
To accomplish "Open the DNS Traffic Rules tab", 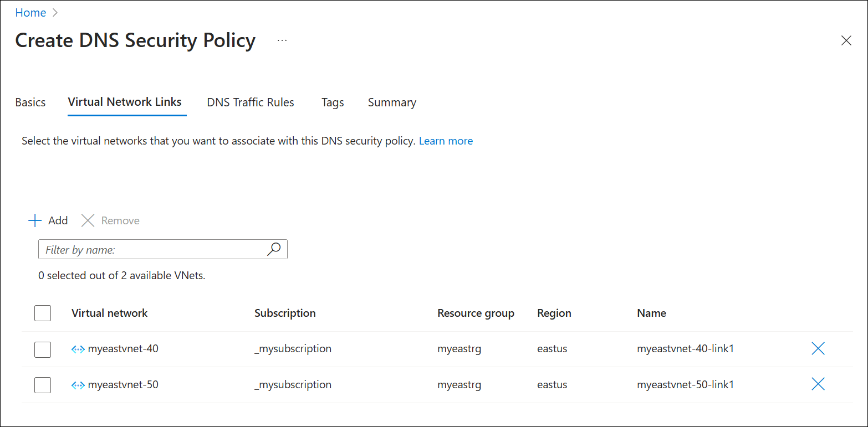I will pos(251,102).
